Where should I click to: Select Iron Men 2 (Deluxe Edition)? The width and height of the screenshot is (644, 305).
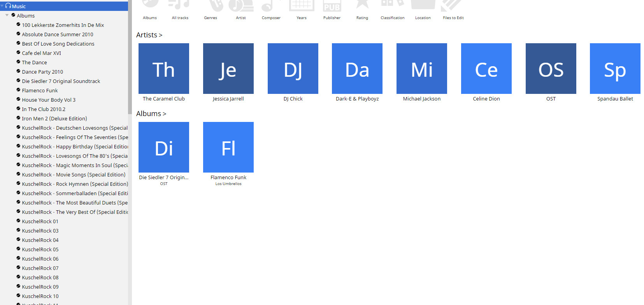tap(54, 118)
